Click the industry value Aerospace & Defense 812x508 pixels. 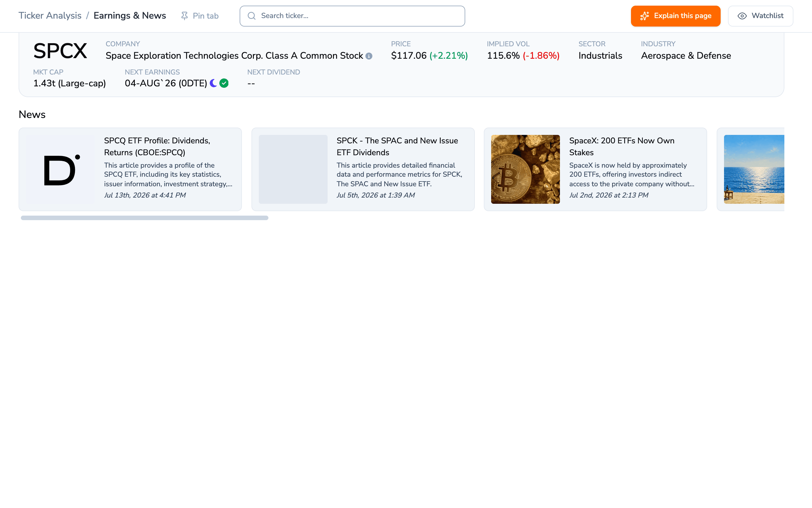(x=686, y=56)
